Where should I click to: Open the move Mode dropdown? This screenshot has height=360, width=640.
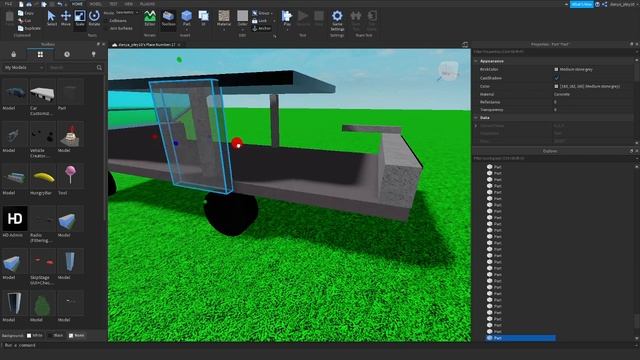point(127,13)
